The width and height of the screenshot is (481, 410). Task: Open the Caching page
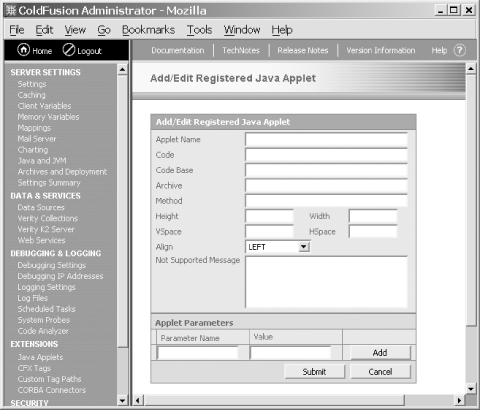tap(31, 95)
